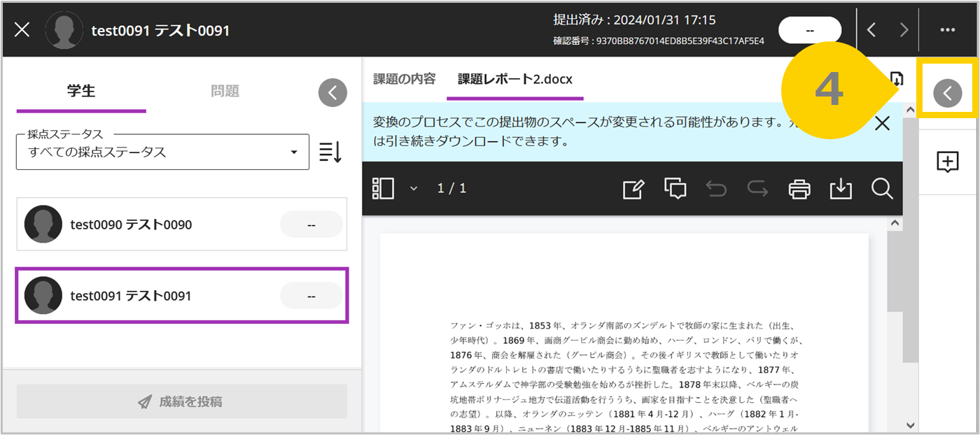Click the file download icon near tabs
The width and height of the screenshot is (980, 435).
[x=897, y=78]
